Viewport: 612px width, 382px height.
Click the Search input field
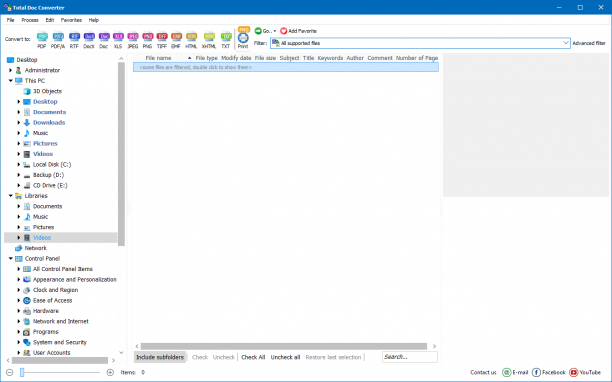point(410,357)
